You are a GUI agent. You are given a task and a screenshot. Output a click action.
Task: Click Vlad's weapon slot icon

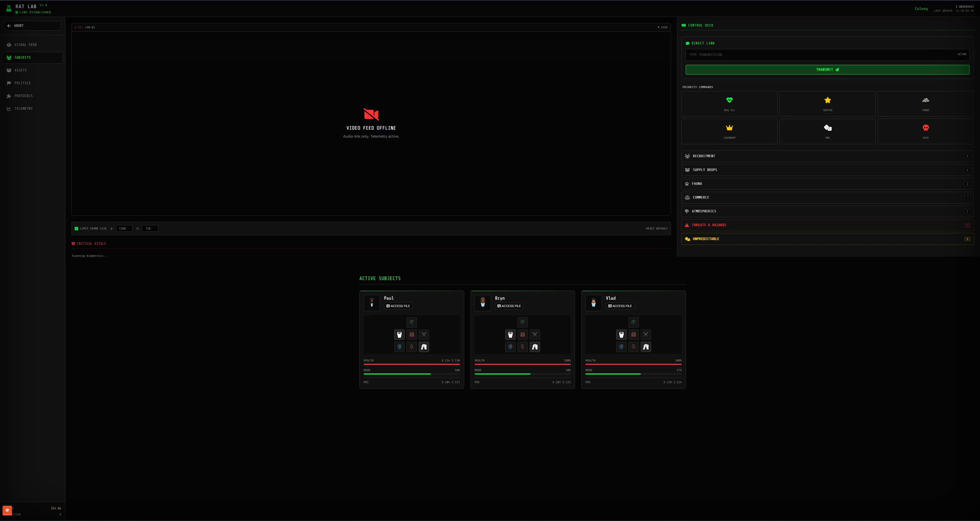point(646,334)
